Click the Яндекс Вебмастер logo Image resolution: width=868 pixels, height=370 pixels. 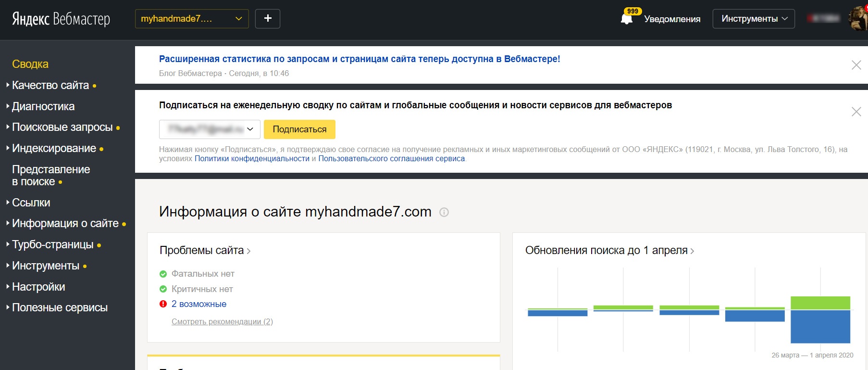tap(61, 19)
